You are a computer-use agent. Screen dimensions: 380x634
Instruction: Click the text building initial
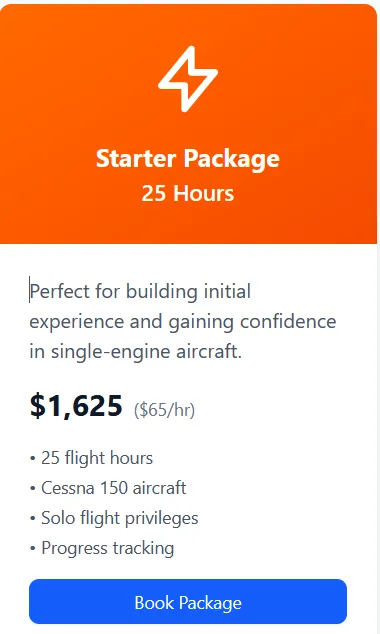(x=188, y=291)
